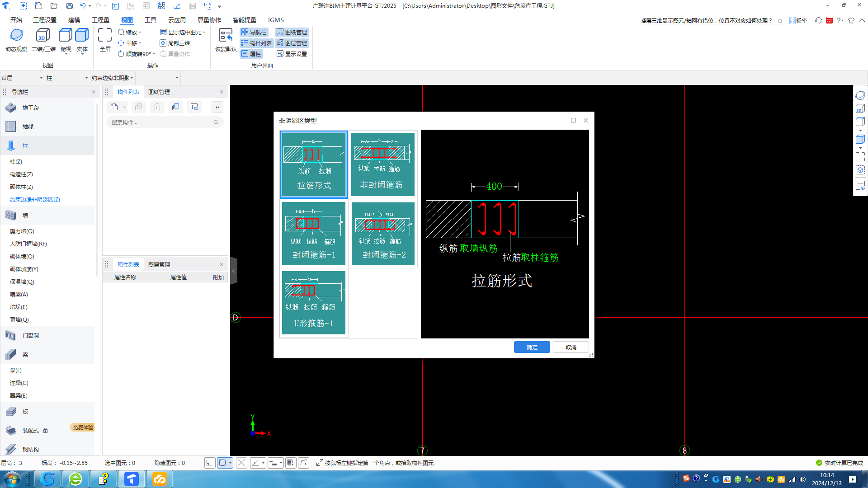Click the rectangle draw mode icon in status bar
The image size is (868, 488).
coord(222,463)
